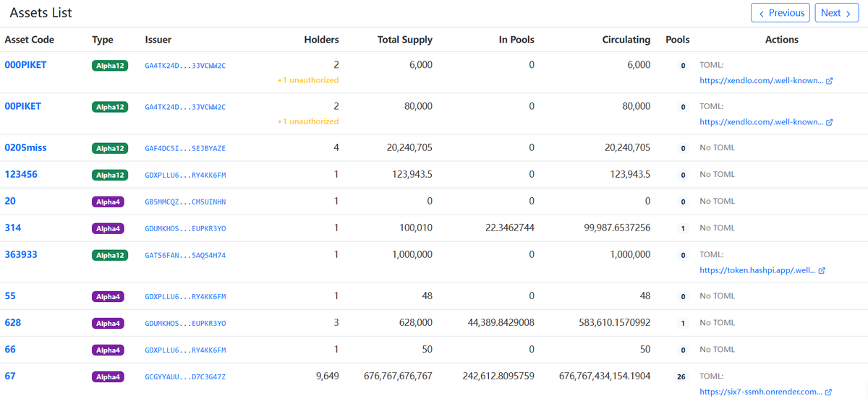Open issuer GA4TK24D for 00PIKET row
868x401 pixels.
[x=185, y=107]
